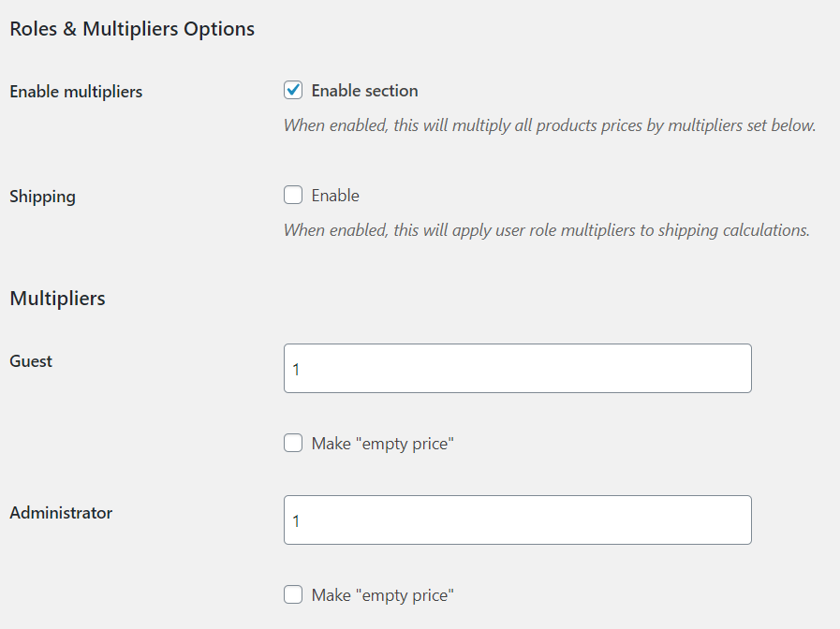Click the multiply all products prices description
The width and height of the screenshot is (840, 629).
[x=550, y=125]
